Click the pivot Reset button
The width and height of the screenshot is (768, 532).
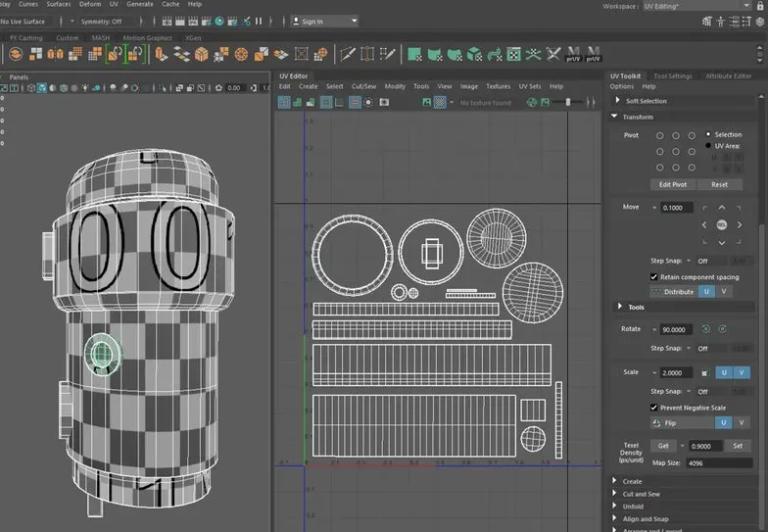719,184
